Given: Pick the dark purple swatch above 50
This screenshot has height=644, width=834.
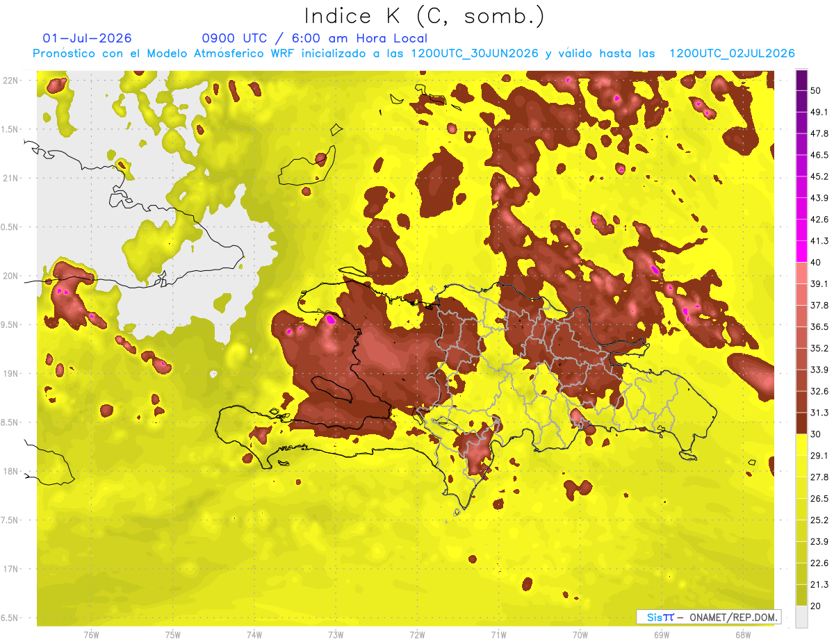Looking at the screenshot, I should (801, 80).
